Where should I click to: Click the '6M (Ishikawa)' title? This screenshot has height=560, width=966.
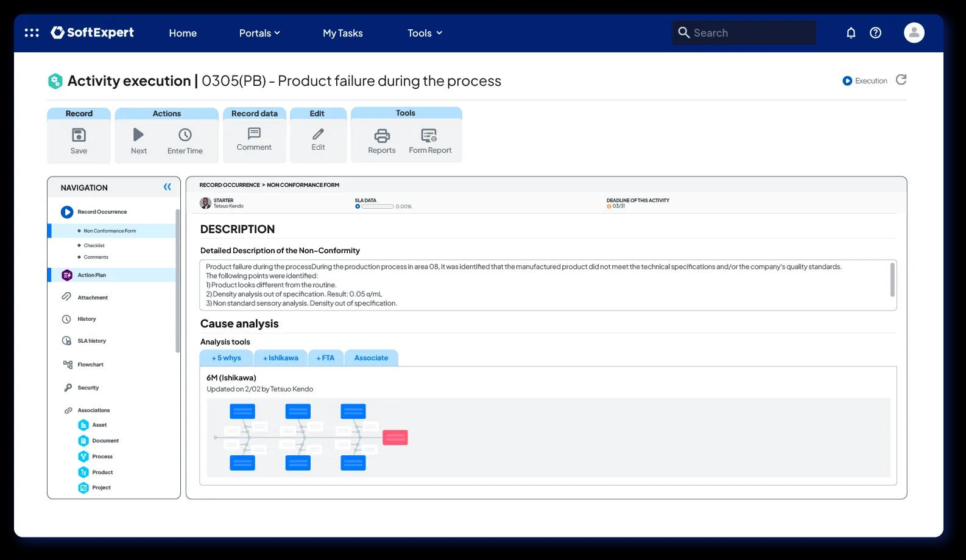[231, 377]
